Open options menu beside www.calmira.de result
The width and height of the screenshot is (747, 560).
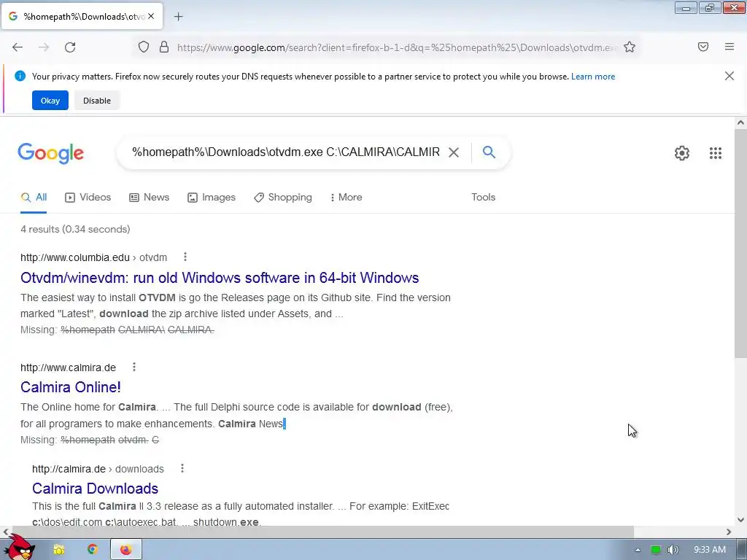[134, 367]
